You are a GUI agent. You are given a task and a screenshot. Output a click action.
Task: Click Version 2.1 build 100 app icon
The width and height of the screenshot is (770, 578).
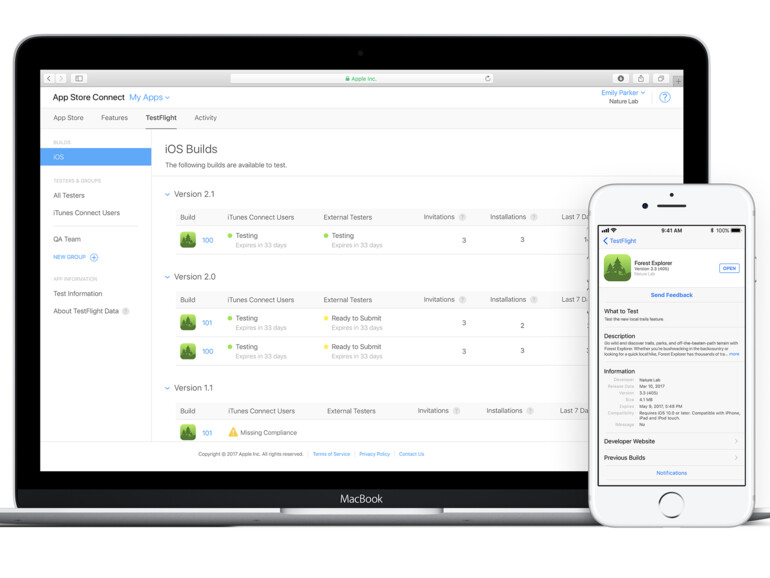point(188,240)
